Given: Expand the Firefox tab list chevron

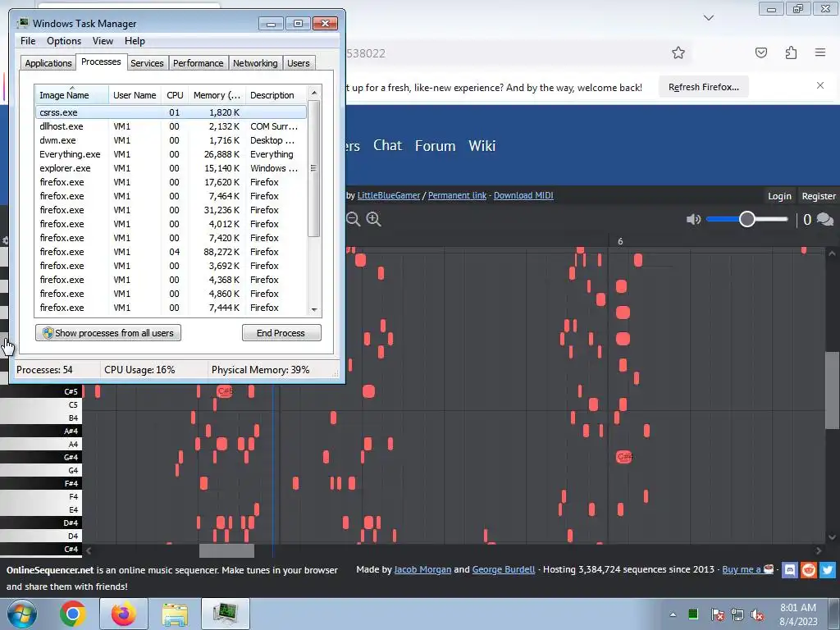Looking at the screenshot, I should 708,18.
